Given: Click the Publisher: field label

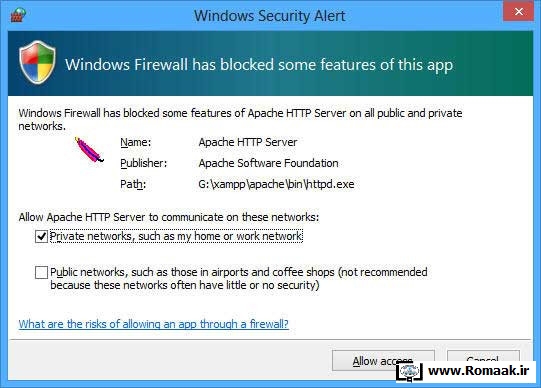Looking at the screenshot, I should tap(144, 163).
